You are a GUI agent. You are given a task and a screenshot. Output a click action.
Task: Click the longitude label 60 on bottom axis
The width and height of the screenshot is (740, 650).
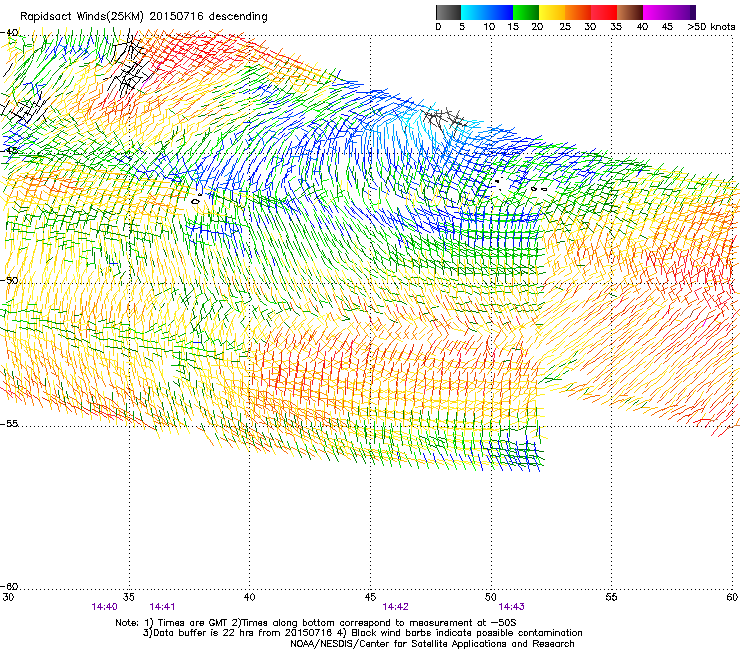[x=732, y=597]
